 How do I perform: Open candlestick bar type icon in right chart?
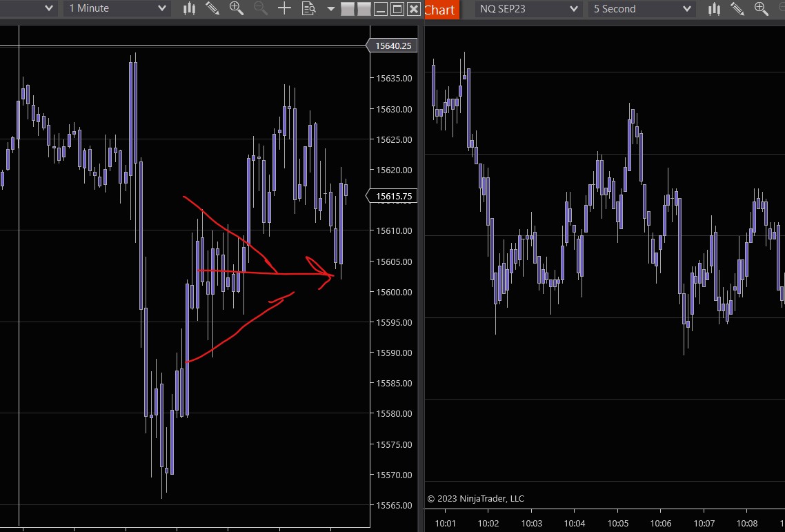coord(714,8)
